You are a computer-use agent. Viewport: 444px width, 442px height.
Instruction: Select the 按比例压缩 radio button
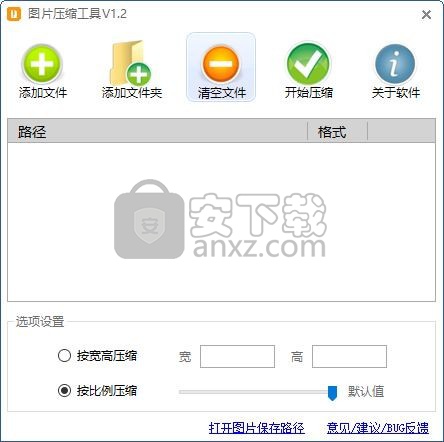point(64,390)
